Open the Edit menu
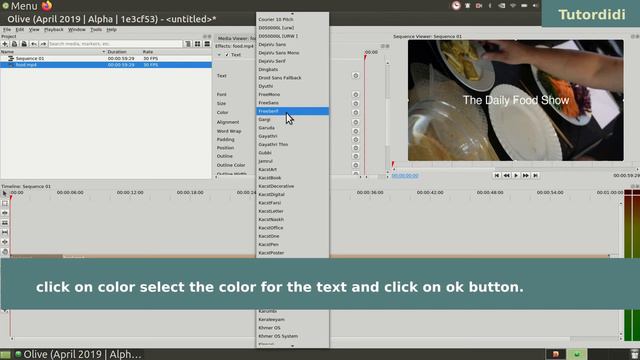Image resolution: width=640 pixels, height=360 pixels. tap(20, 29)
